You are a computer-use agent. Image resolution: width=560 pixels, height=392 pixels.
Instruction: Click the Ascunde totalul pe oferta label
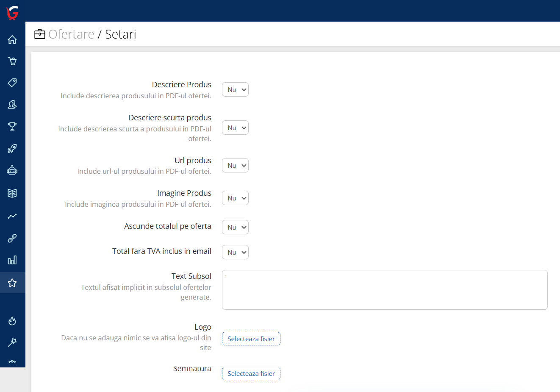pyautogui.click(x=168, y=226)
